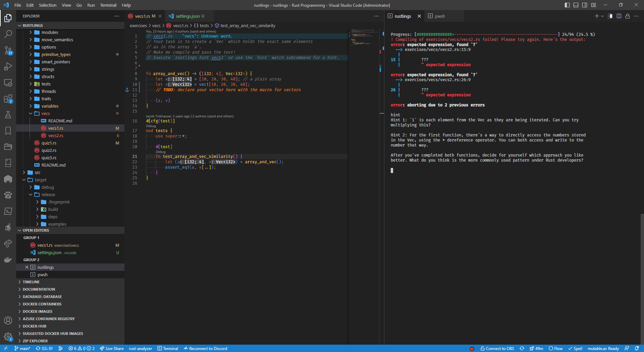Expand the modules folder

coord(50,32)
